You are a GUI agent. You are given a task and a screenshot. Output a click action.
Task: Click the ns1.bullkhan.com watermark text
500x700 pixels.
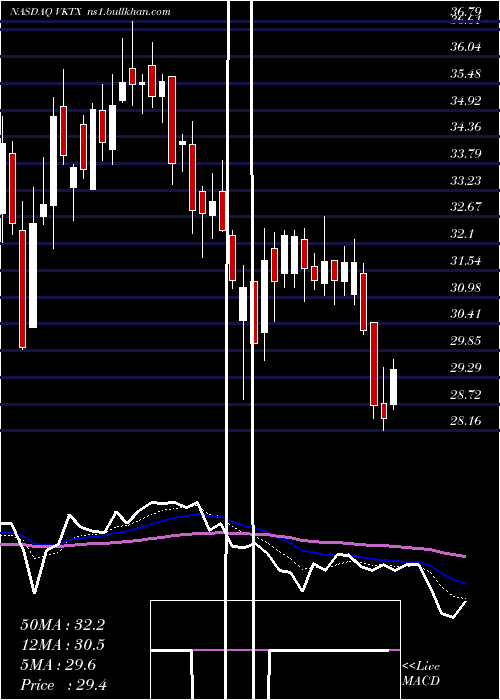coord(129,12)
